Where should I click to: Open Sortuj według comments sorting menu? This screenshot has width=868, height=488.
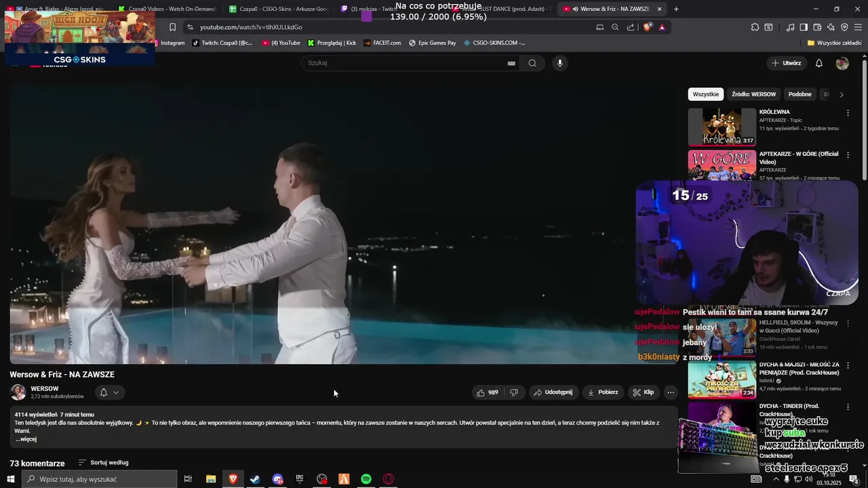103,463
